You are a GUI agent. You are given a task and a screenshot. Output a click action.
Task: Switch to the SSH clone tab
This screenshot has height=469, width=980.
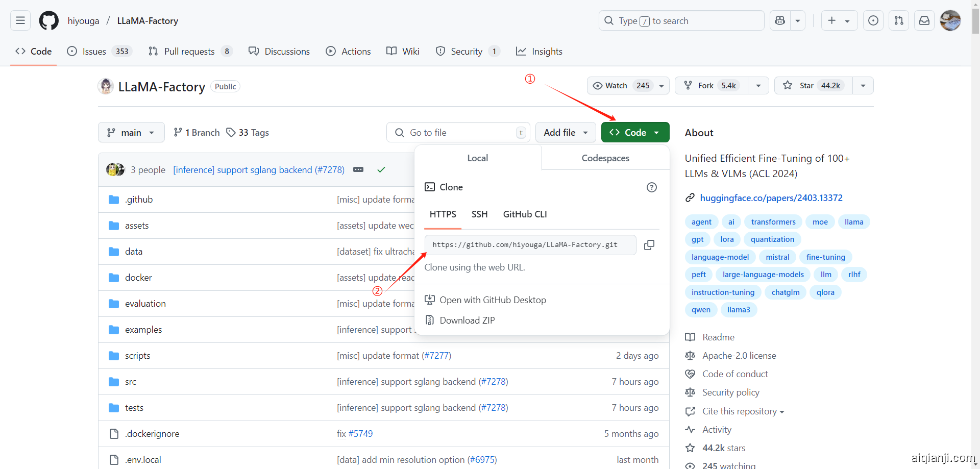[x=479, y=214]
